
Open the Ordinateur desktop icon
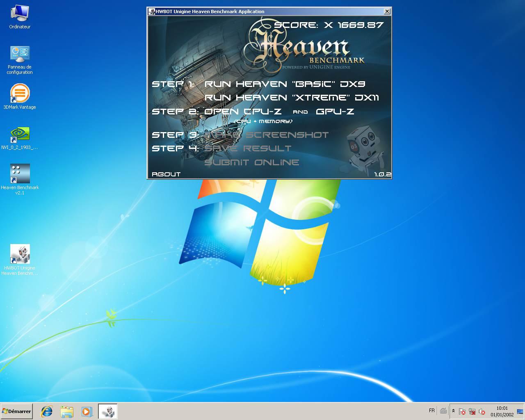pos(20,17)
